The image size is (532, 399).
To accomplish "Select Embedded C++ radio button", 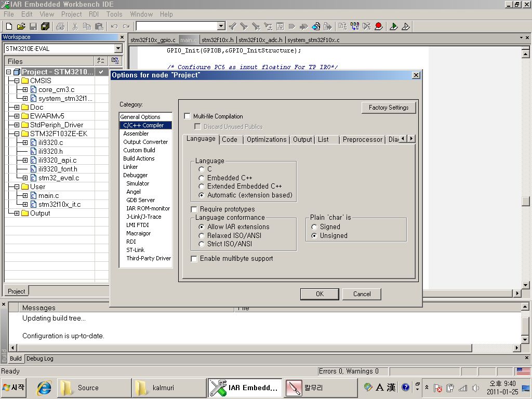I will (202, 178).
